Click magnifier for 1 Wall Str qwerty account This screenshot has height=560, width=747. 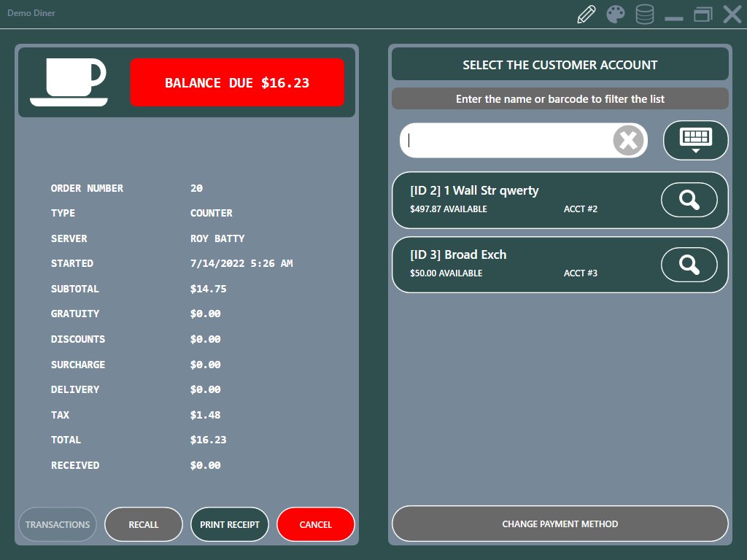click(689, 200)
